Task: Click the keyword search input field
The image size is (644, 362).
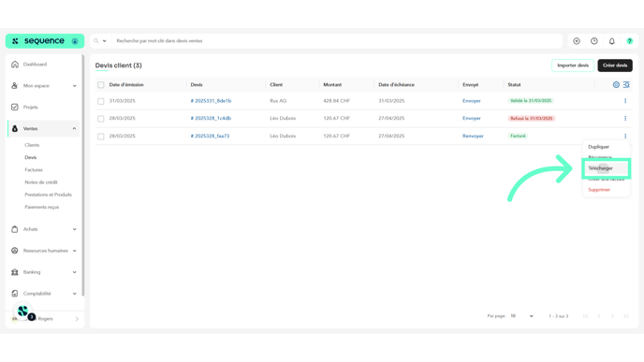Action: [337, 41]
